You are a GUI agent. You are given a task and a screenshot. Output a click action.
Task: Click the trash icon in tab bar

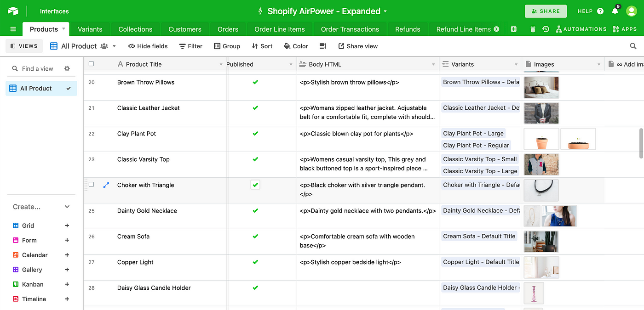533,29
